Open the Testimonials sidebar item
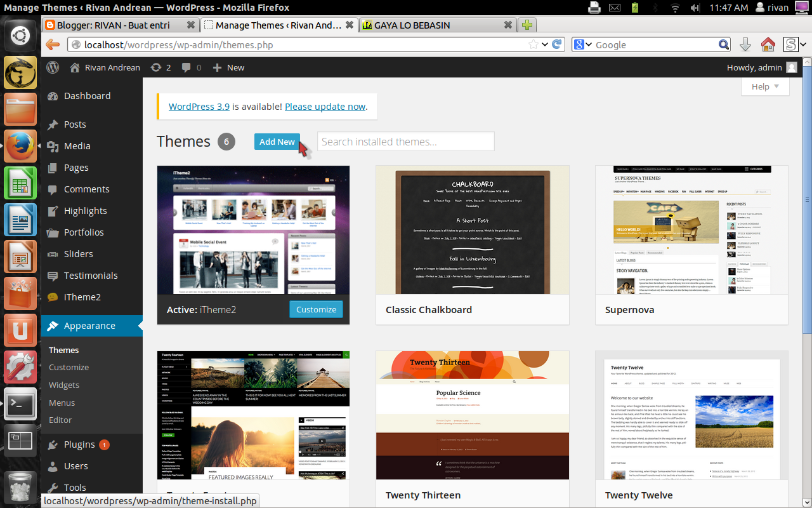Viewport: 812px width, 508px height. [92, 276]
